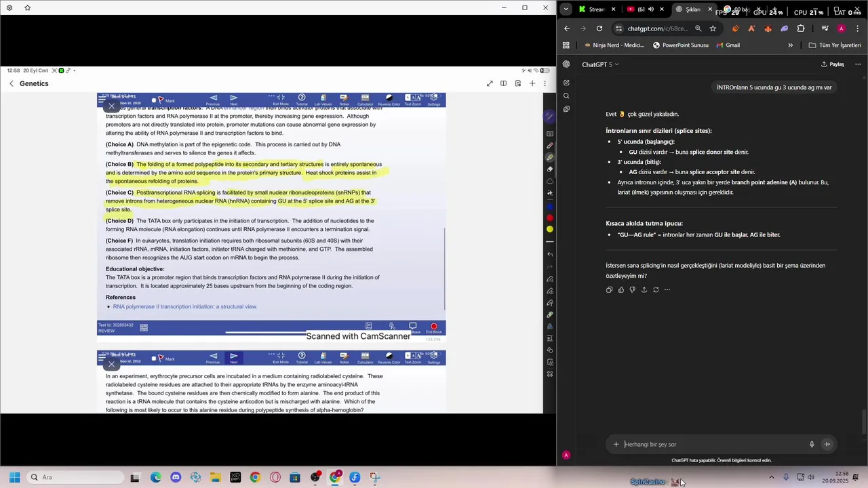Open the ChatGPT profile avatar in sidebar

pyautogui.click(x=566, y=455)
